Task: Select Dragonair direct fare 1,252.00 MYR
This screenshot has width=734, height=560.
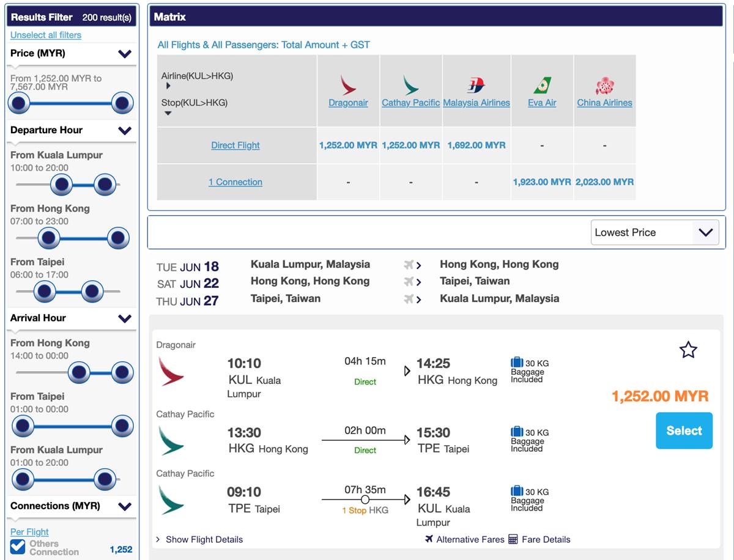Action: 348,145
